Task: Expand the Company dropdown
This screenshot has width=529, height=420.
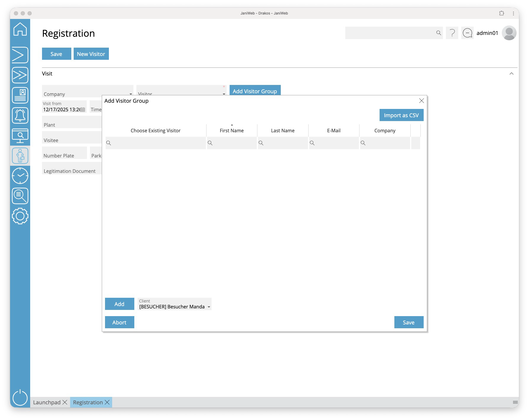Action: 130,94
